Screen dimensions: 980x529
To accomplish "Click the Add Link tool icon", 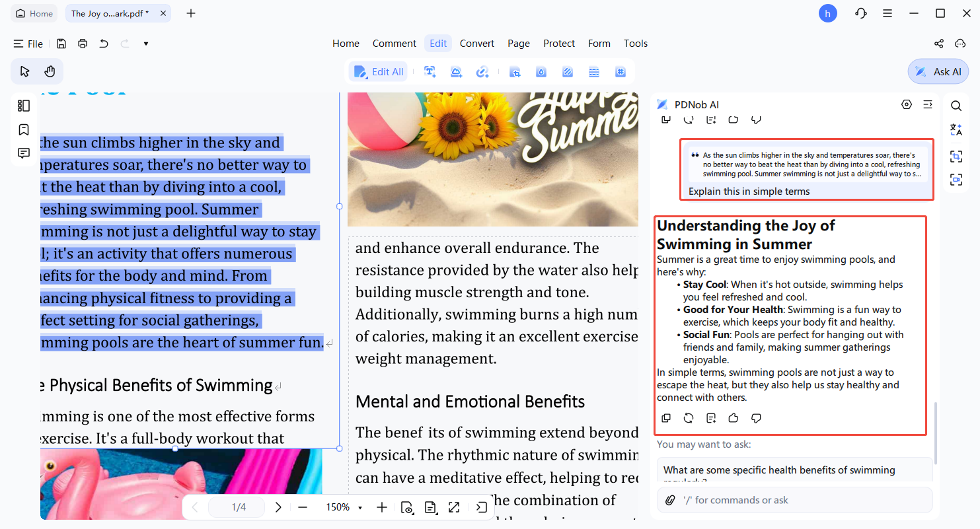I will 482,72.
